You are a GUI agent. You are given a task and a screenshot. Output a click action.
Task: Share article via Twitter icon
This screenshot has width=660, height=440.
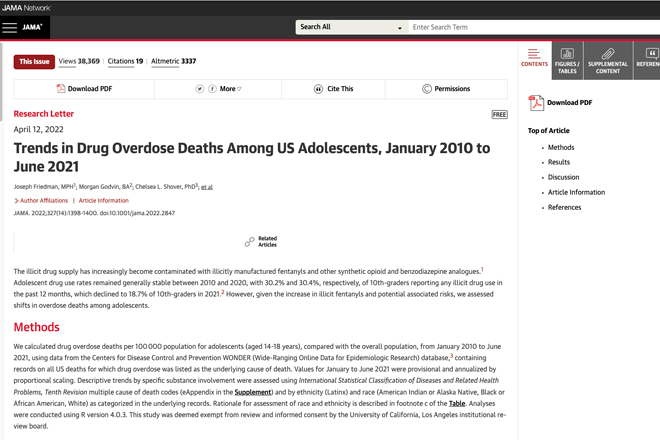point(200,89)
